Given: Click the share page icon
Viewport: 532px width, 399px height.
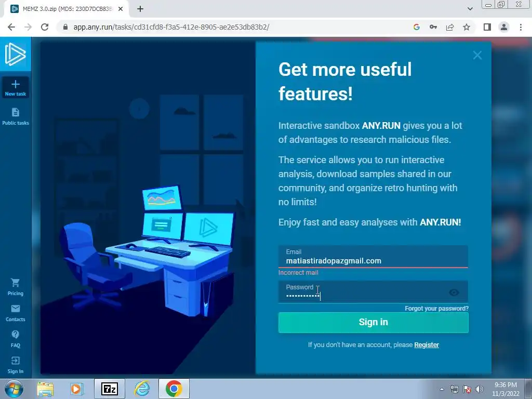Looking at the screenshot, I should click(x=450, y=27).
